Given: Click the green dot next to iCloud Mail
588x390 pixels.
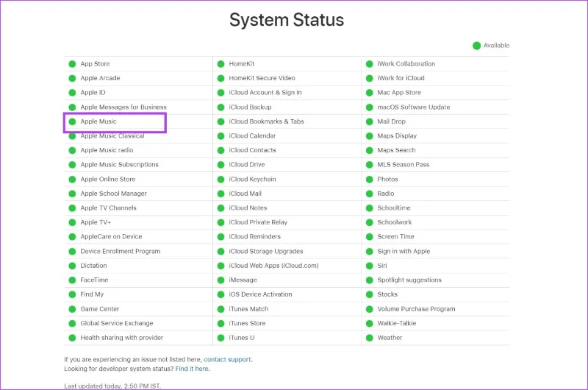Looking at the screenshot, I should point(221,194).
